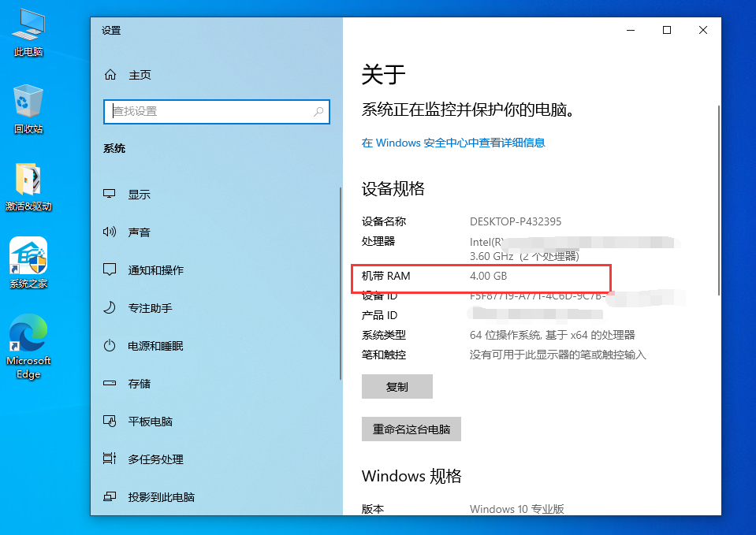This screenshot has height=535, width=756.
Task: Click the 关于 page title
Action: [383, 75]
